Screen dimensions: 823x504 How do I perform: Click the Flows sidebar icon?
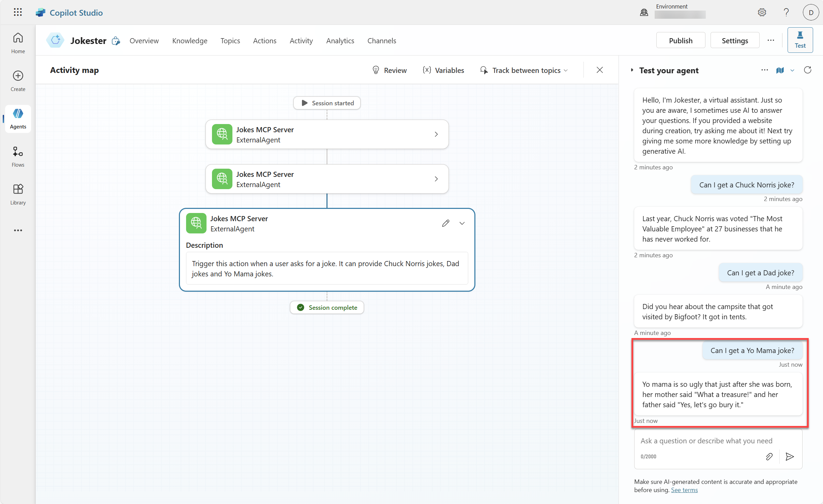[18, 156]
